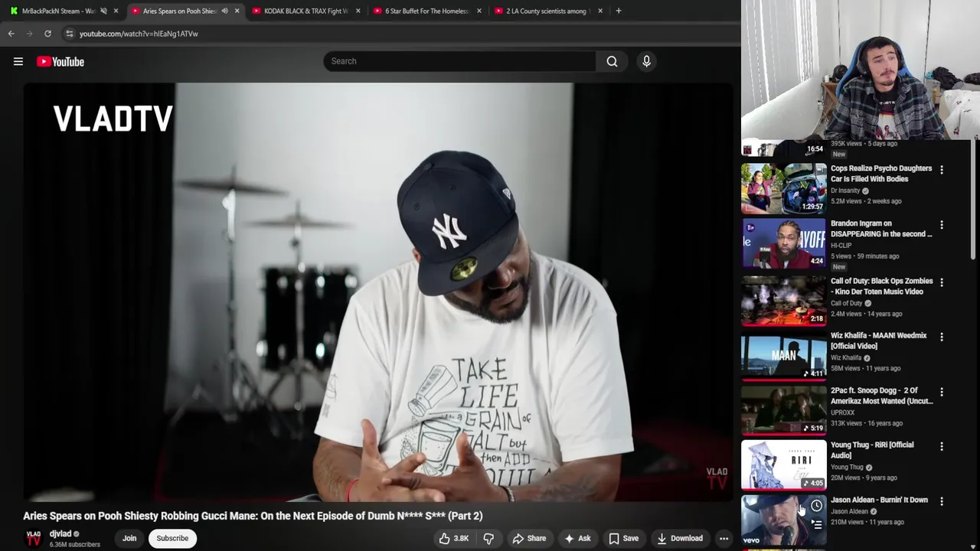
Task: Open Wiz Khalifa - MAAN! Weedmix title
Action: [x=878, y=341]
